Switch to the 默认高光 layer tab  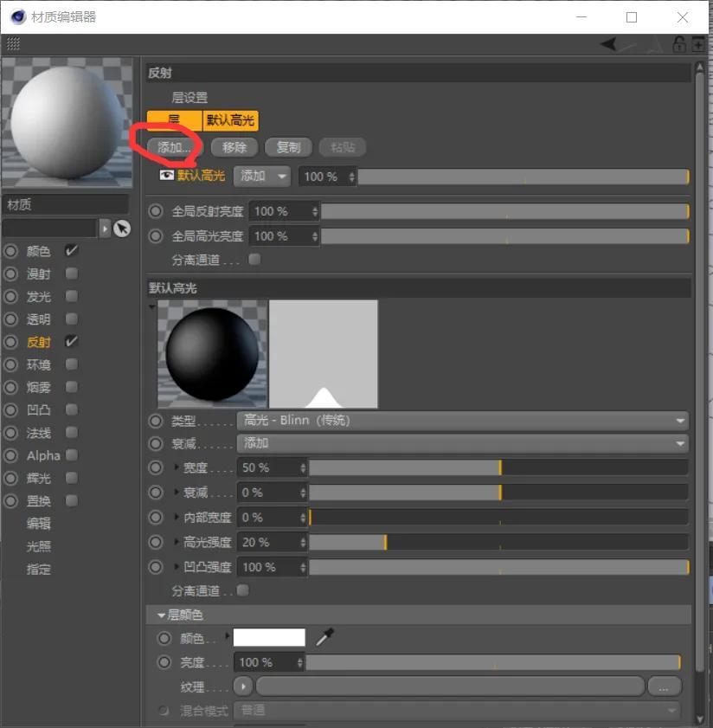(230, 121)
